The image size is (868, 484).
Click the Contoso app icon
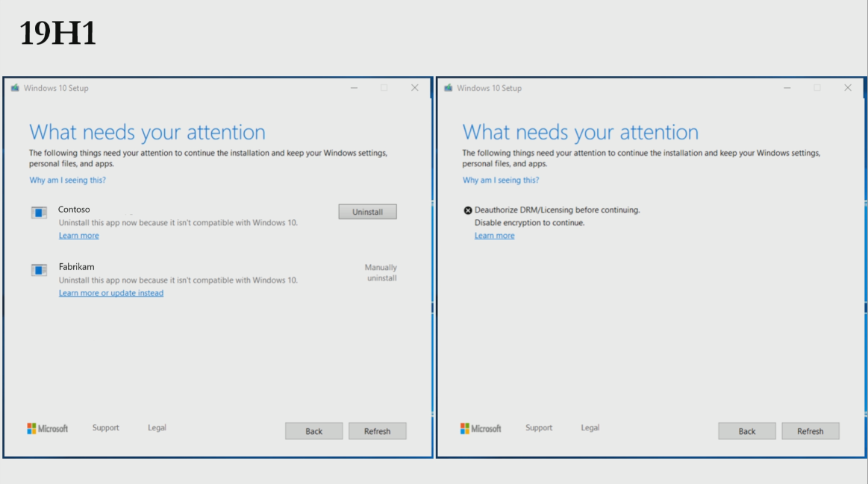click(x=39, y=213)
